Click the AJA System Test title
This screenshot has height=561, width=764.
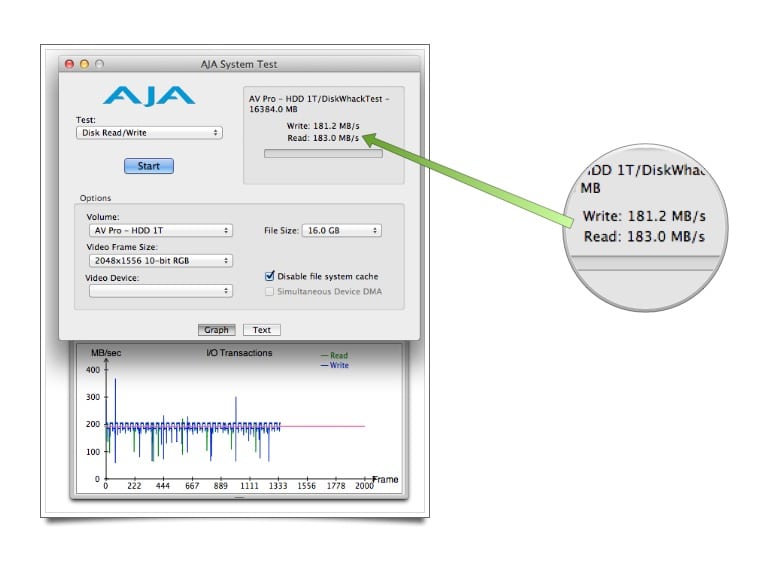click(x=239, y=64)
